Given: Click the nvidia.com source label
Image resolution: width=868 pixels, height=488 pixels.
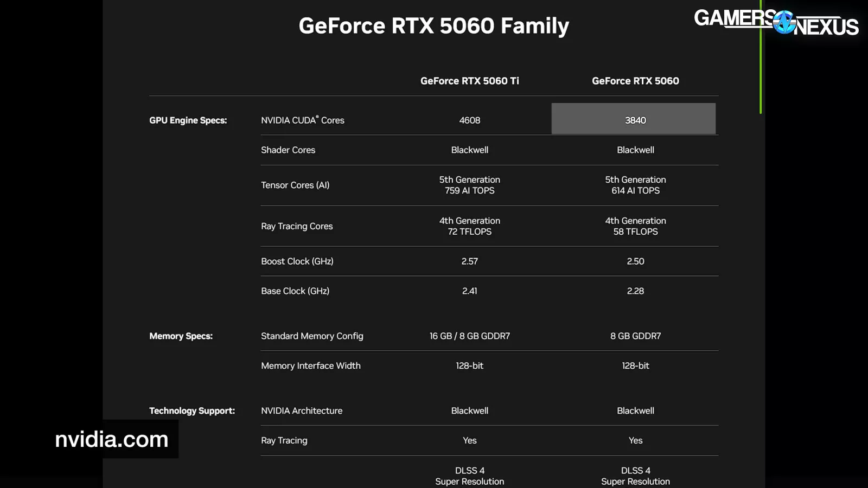Looking at the screenshot, I should (x=112, y=439).
